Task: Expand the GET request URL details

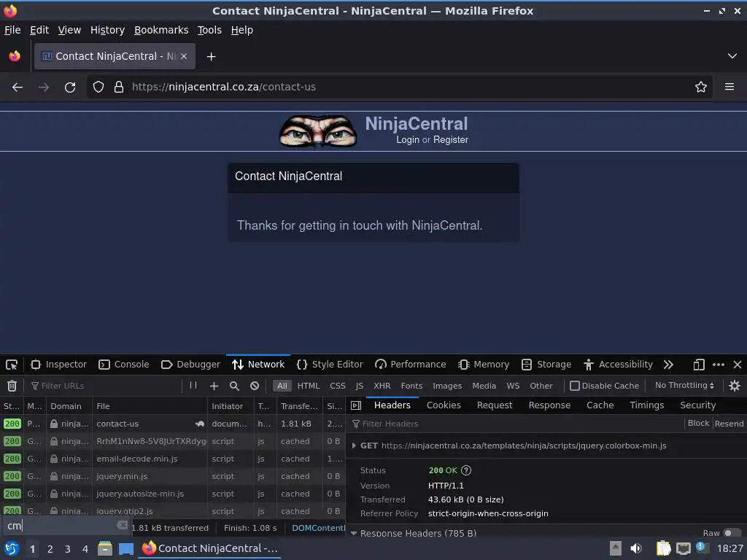Action: click(x=354, y=446)
